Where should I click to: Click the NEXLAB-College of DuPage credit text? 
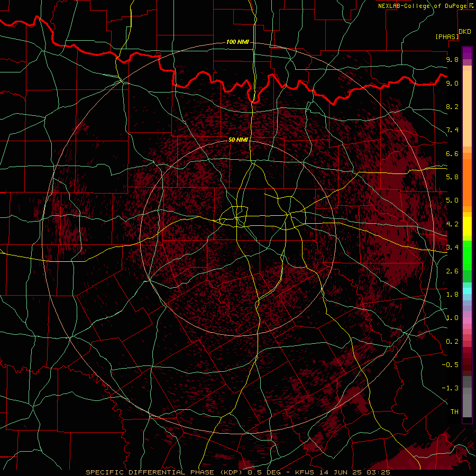(x=423, y=6)
